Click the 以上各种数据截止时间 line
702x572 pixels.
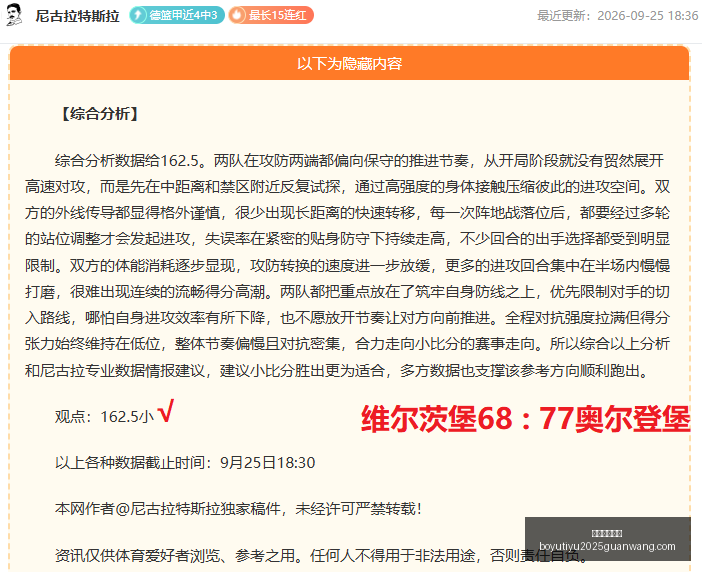[x=185, y=462]
